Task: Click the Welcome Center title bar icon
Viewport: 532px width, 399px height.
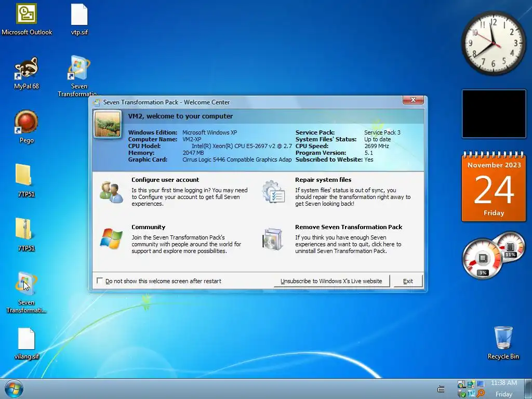Action: (97, 102)
